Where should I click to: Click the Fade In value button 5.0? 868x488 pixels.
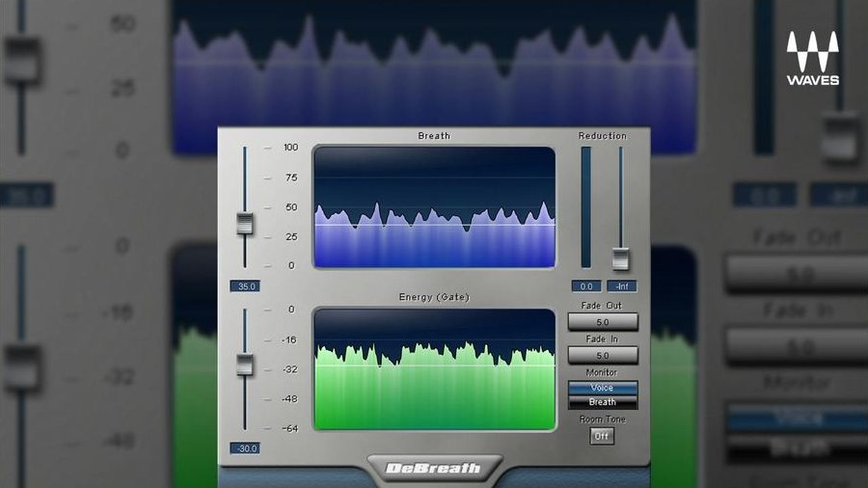coord(603,355)
